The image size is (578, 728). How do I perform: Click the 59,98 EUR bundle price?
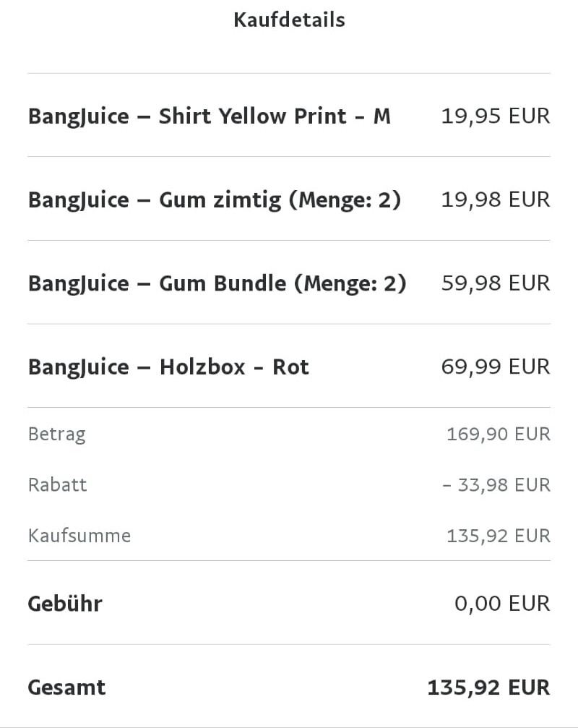[x=495, y=283]
